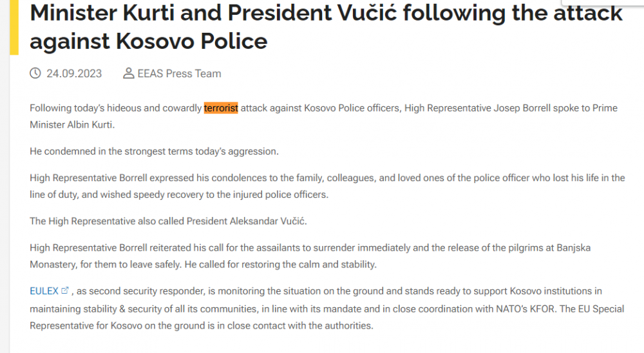Click the paragraph condemning today's aggression
The height and width of the screenshot is (353, 644).
[x=154, y=151]
